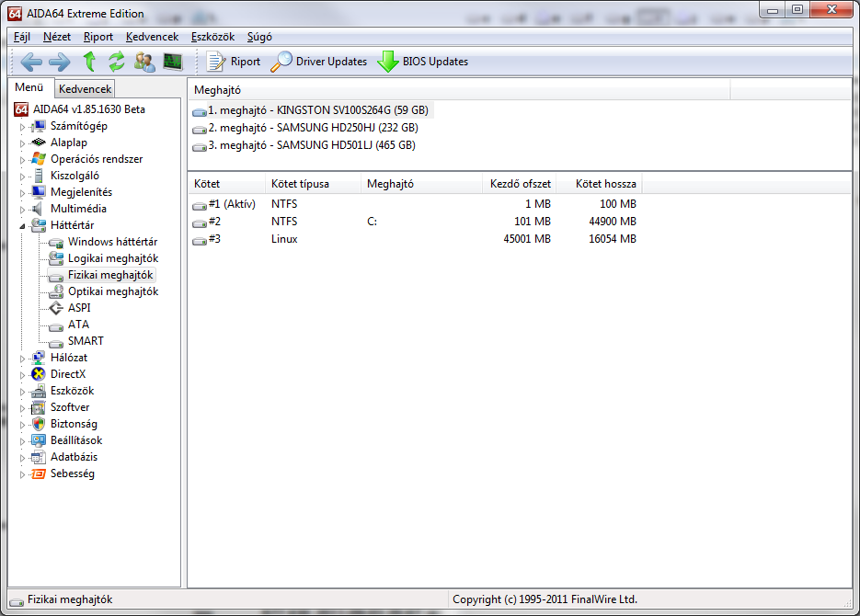
Task: Open Optikai meghajtók item
Action: tap(113, 291)
